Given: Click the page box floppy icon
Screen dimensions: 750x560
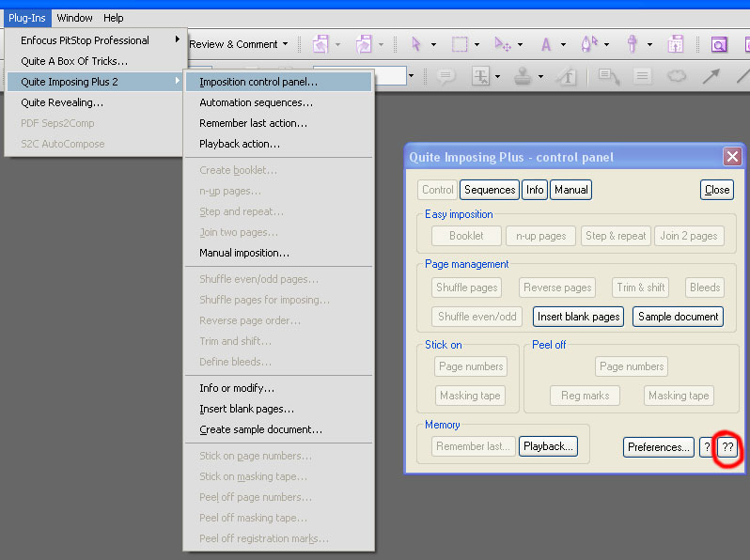Looking at the screenshot, I should pos(676,44).
